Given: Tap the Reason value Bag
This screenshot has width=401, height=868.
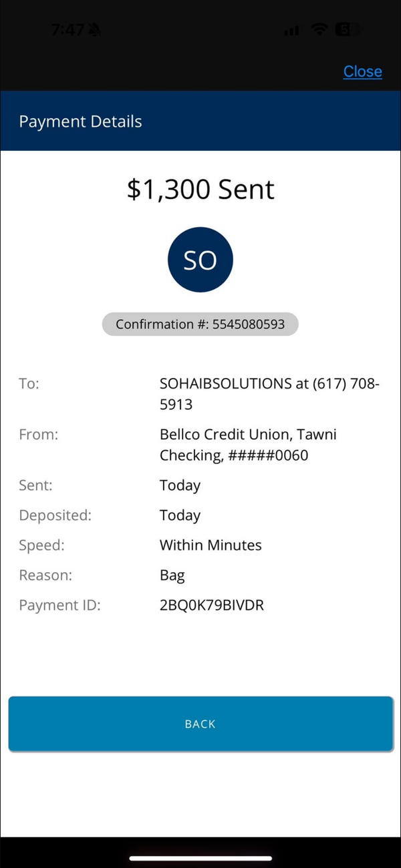Looking at the screenshot, I should point(172,576).
